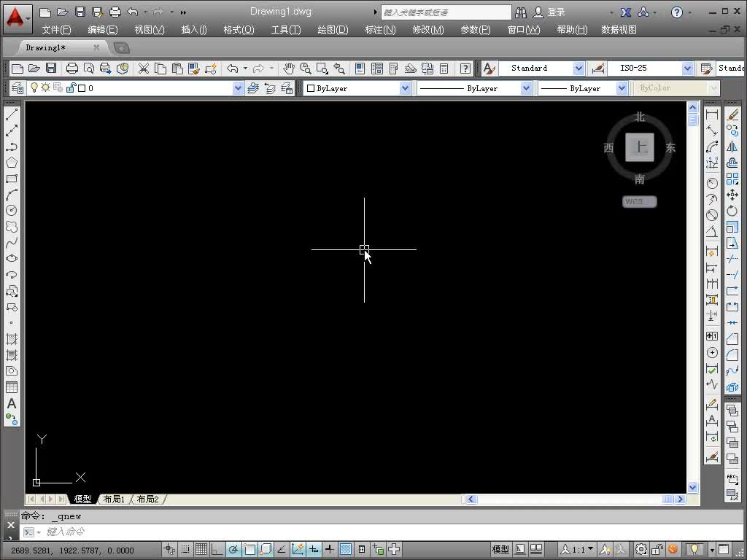Expand the Standard text style dropdown
This screenshot has height=560, width=747.
578,69
